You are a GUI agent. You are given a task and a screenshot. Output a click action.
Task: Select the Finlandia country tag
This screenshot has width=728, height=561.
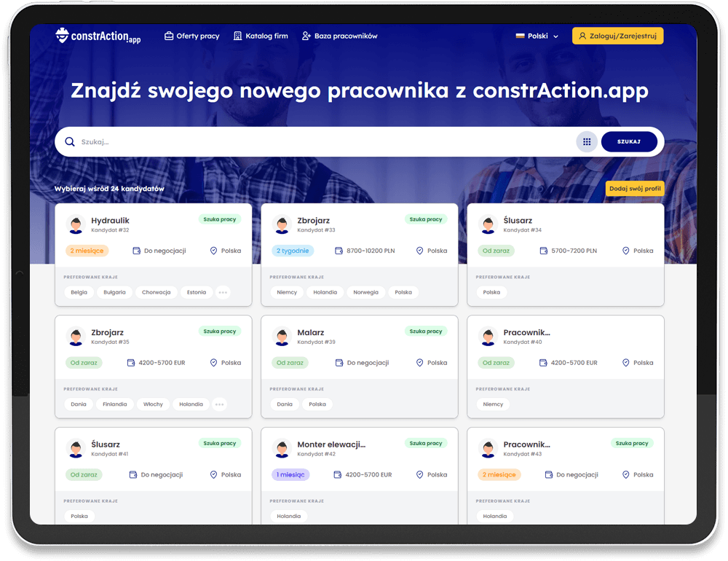pos(115,404)
